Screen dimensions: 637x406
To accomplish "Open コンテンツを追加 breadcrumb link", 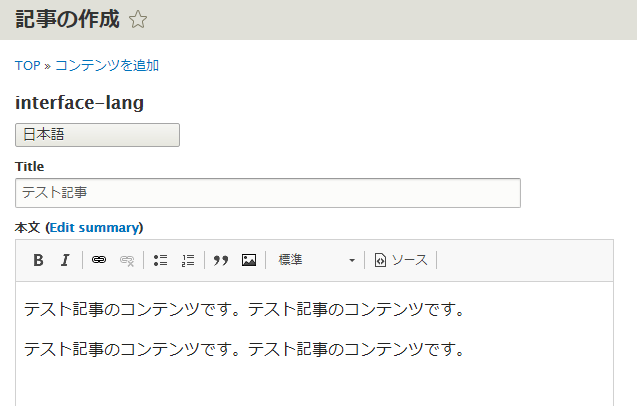I will (107, 65).
